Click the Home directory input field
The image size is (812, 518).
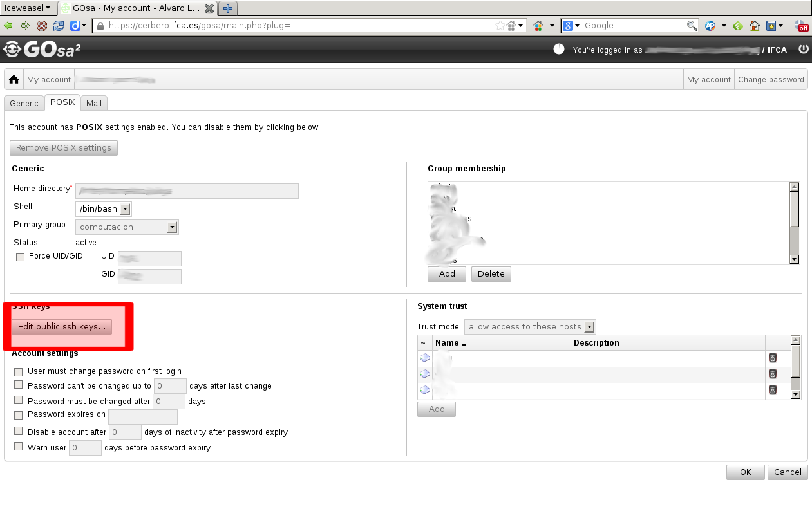point(187,191)
